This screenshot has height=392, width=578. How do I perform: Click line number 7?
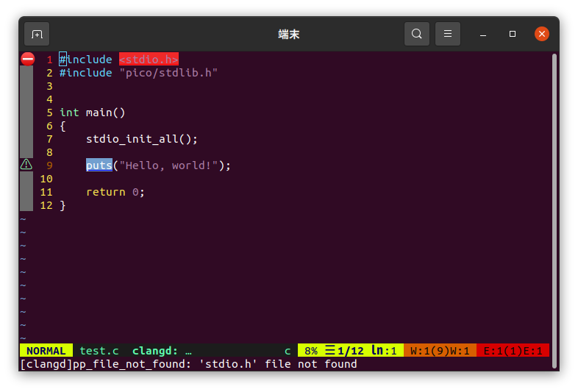click(49, 139)
